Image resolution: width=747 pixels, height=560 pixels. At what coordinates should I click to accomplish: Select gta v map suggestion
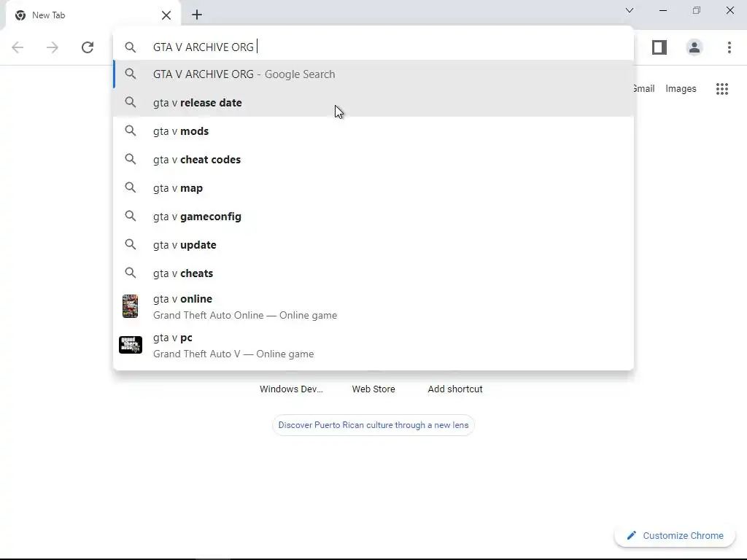[373, 188]
